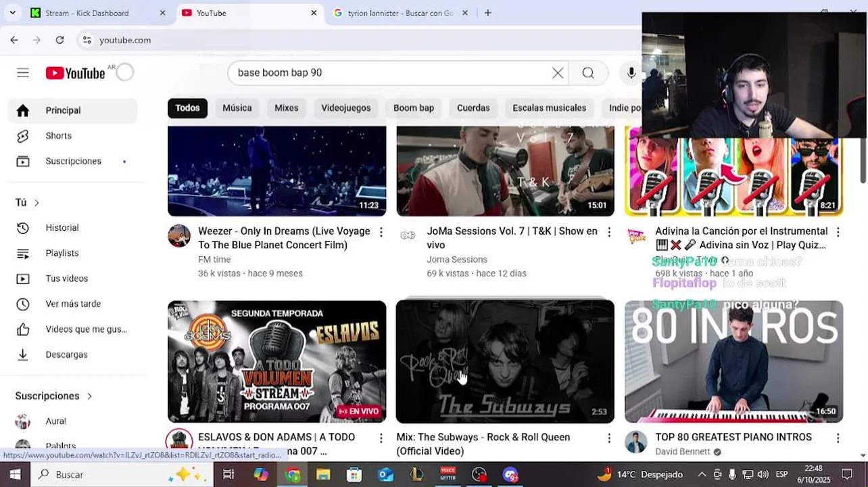Open Videos que me gustan
The height and width of the screenshot is (487, 868).
[72, 329]
